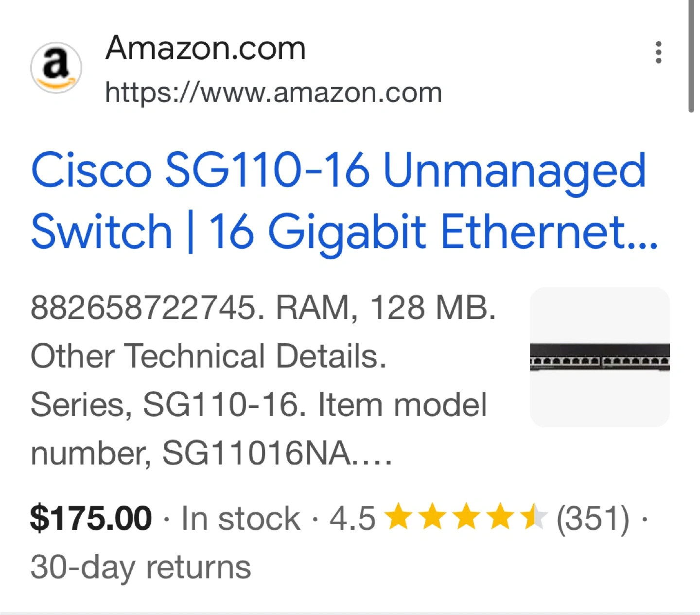Click the 'Other Technical Details.' snippet text
This screenshot has height=615, width=700.
pyautogui.click(x=209, y=356)
